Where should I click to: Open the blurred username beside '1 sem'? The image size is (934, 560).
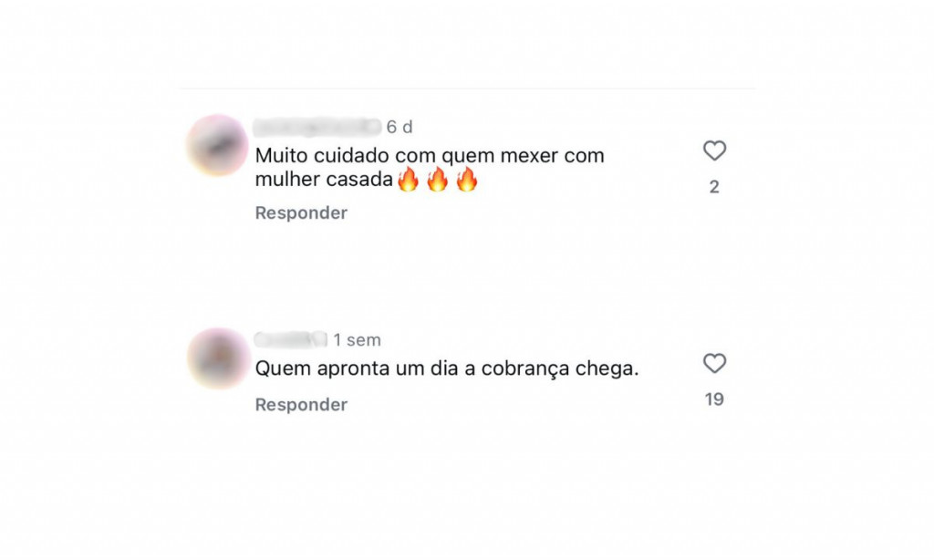291,339
